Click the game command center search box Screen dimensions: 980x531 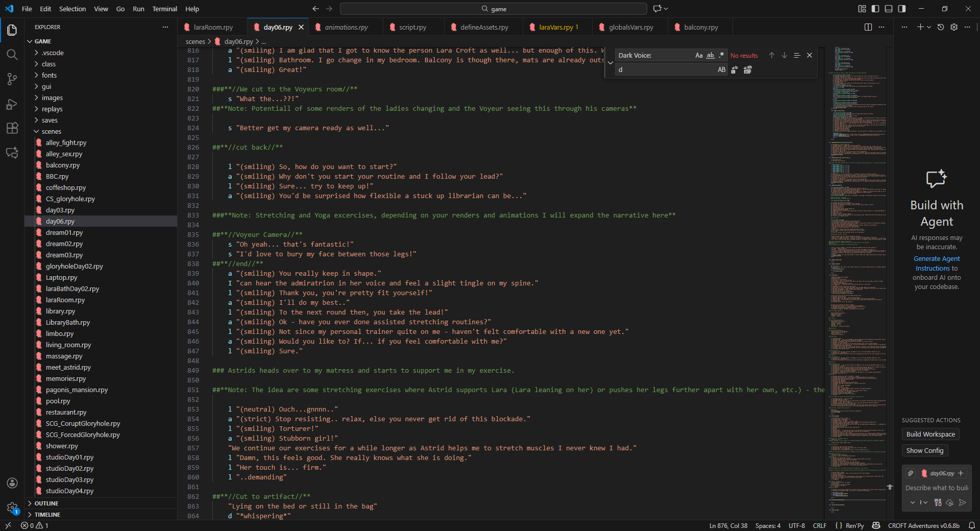pos(494,9)
